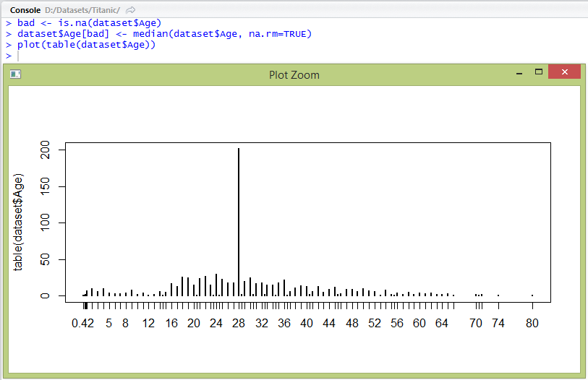Maximize the Plot Zoom window
The width and height of the screenshot is (588, 380).
point(539,72)
